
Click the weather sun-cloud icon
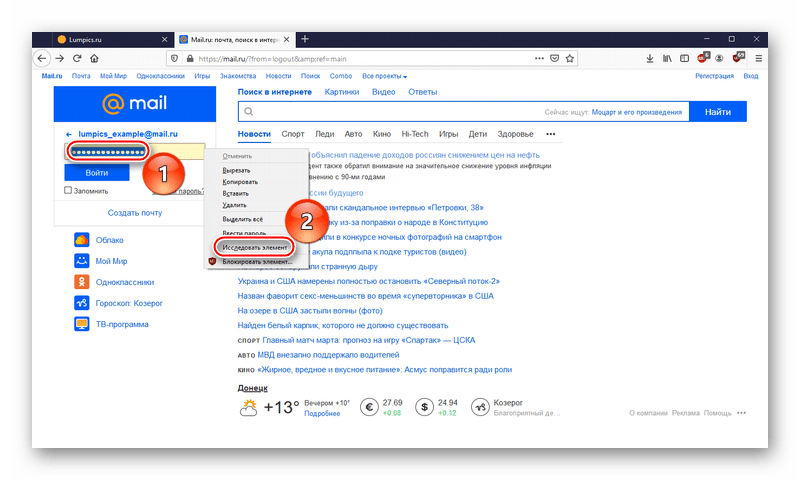(x=248, y=408)
